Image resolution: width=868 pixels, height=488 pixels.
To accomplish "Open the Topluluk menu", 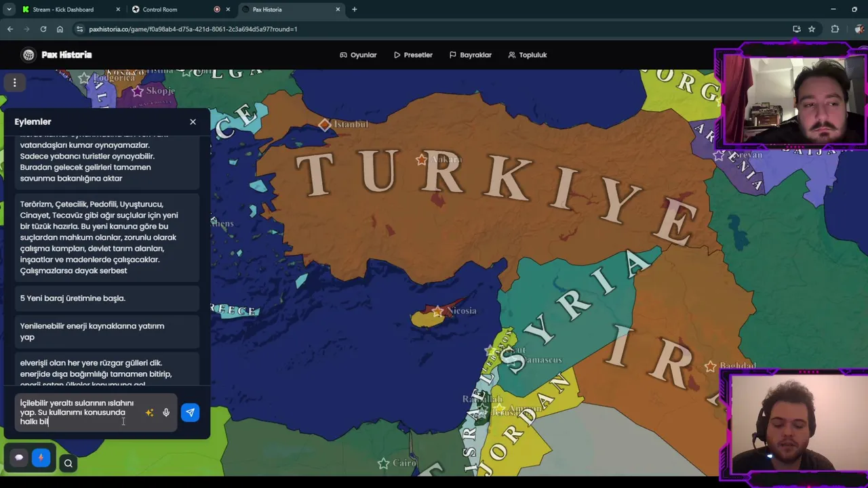I will pyautogui.click(x=528, y=55).
